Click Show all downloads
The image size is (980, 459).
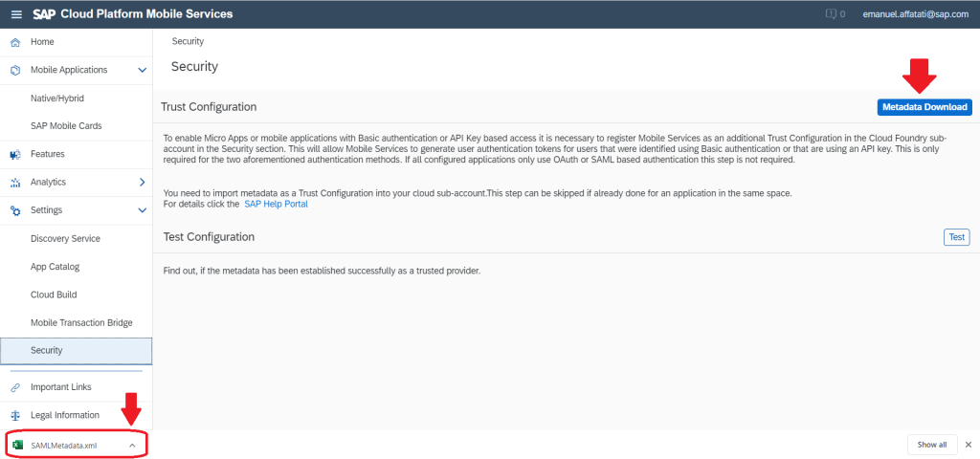932,445
